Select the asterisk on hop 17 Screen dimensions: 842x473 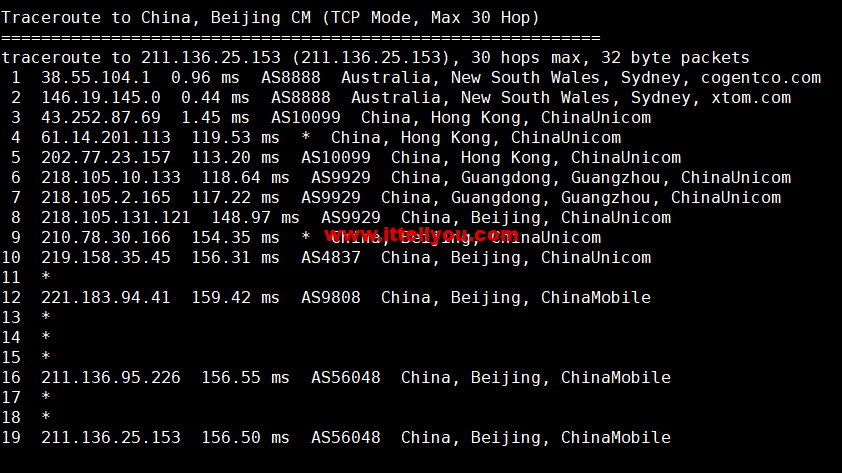[46, 397]
